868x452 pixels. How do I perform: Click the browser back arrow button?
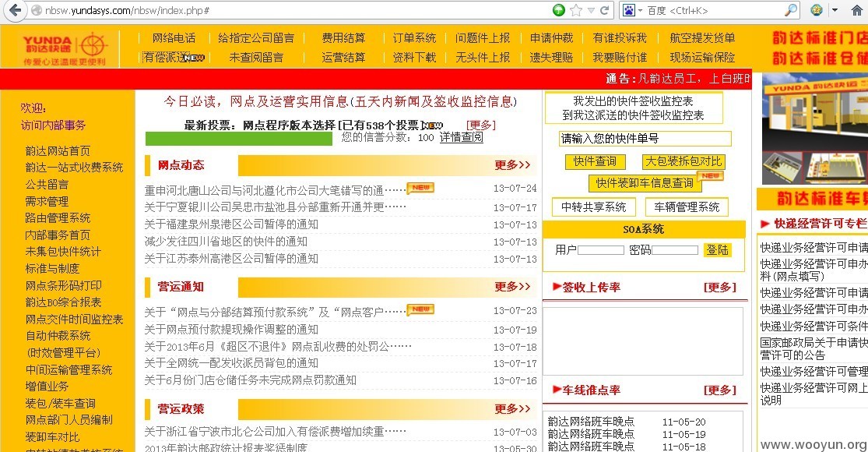pyautogui.click(x=15, y=10)
